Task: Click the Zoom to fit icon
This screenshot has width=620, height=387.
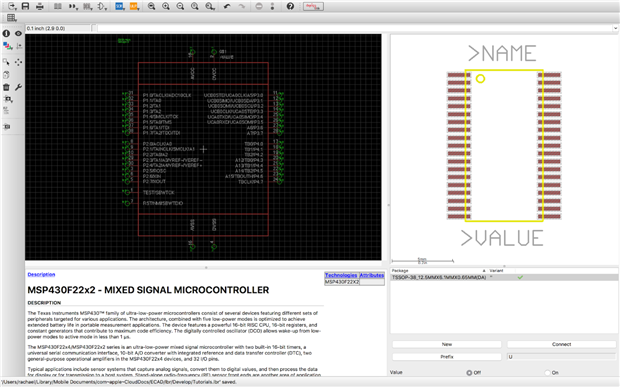Action: tap(151, 6)
